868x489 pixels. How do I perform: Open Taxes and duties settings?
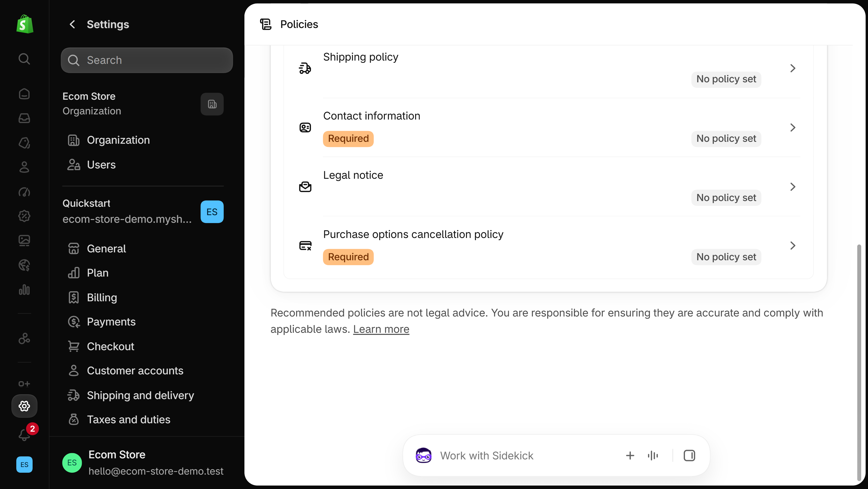pyautogui.click(x=143, y=419)
